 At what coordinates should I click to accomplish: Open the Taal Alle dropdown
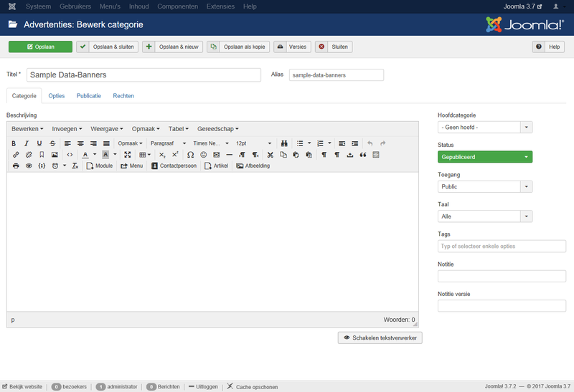(485, 216)
